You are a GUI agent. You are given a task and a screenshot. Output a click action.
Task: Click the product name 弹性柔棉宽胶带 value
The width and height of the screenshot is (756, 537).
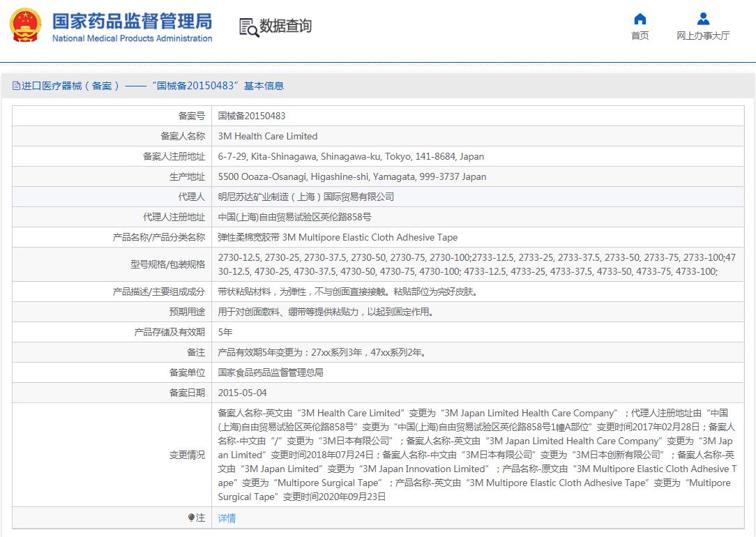click(338, 237)
